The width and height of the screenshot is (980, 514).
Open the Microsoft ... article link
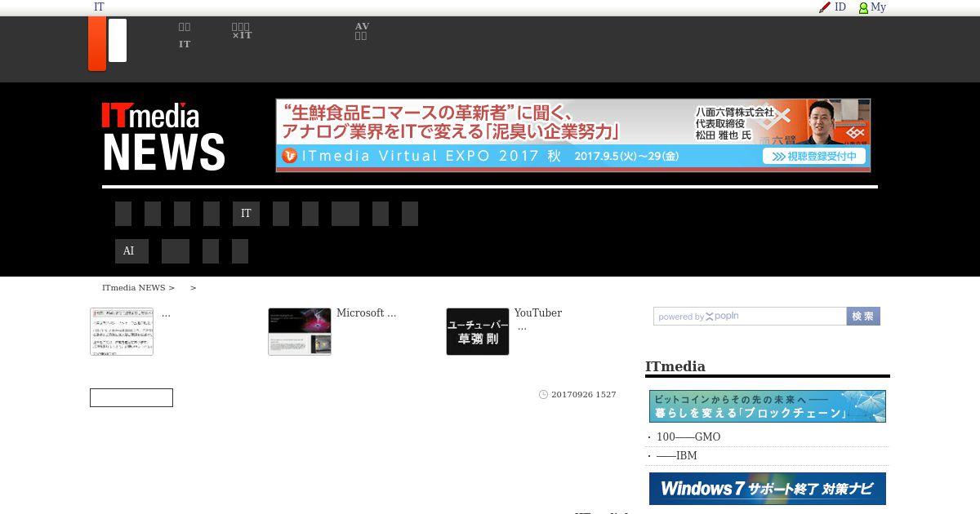pyautogui.click(x=366, y=313)
